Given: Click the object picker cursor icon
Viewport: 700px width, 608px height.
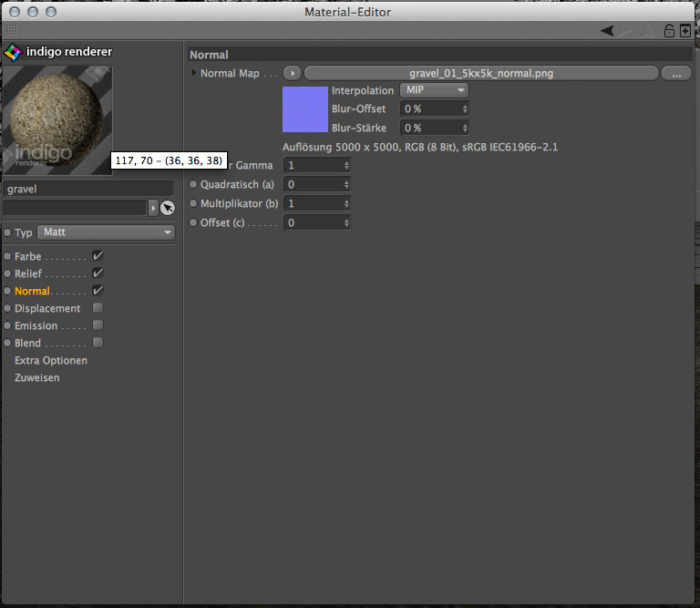Looking at the screenshot, I should (x=167, y=208).
